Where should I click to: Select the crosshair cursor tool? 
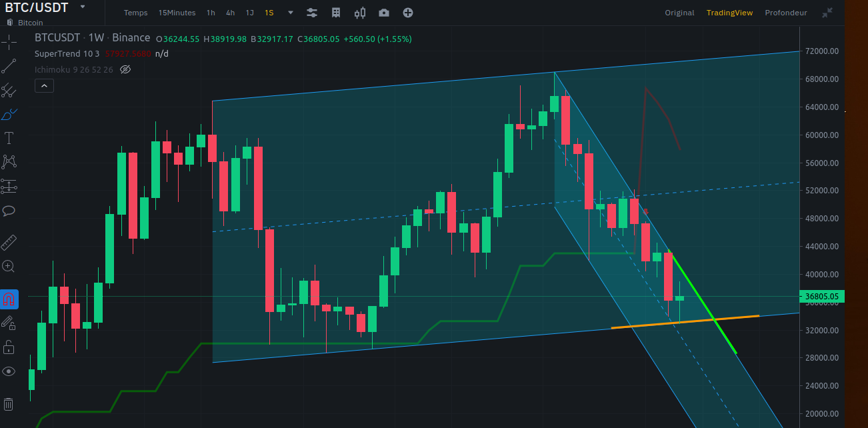[x=9, y=43]
